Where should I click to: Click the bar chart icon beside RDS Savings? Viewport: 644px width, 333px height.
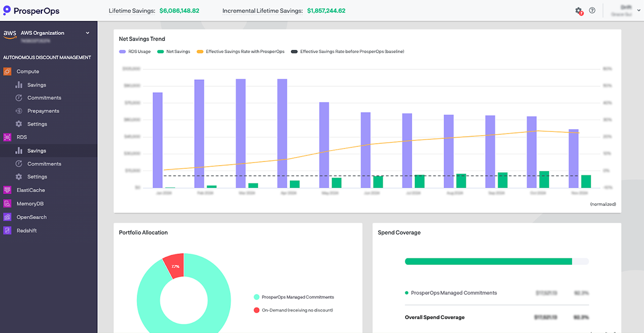click(x=19, y=151)
